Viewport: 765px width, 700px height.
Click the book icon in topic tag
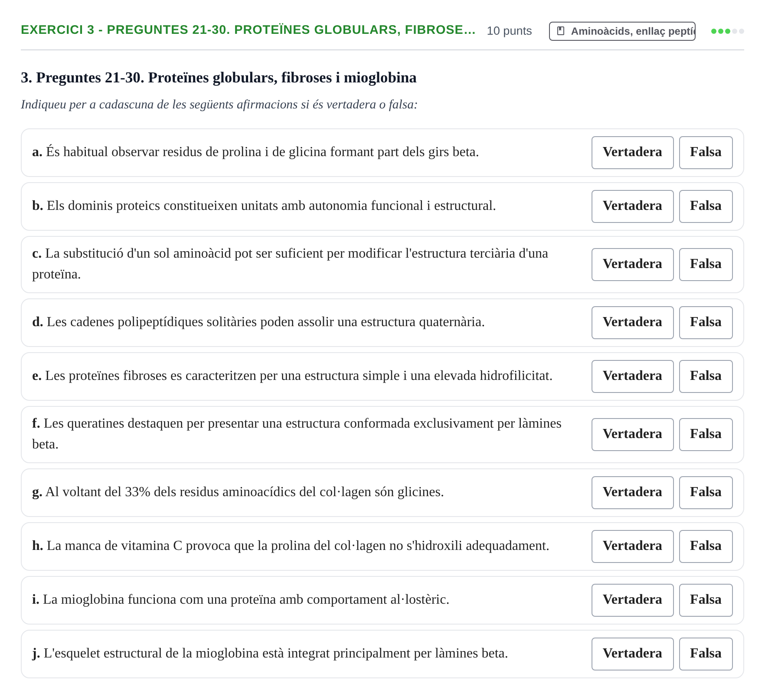click(x=561, y=31)
